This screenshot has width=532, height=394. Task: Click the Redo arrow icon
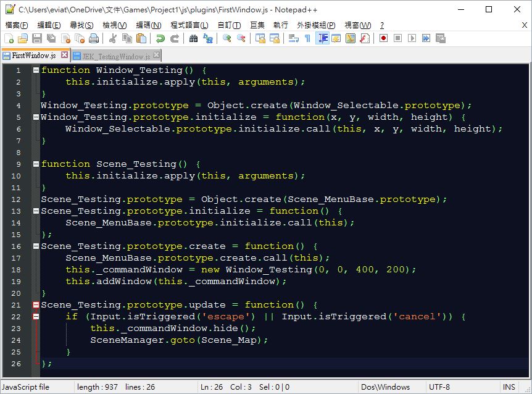point(175,38)
